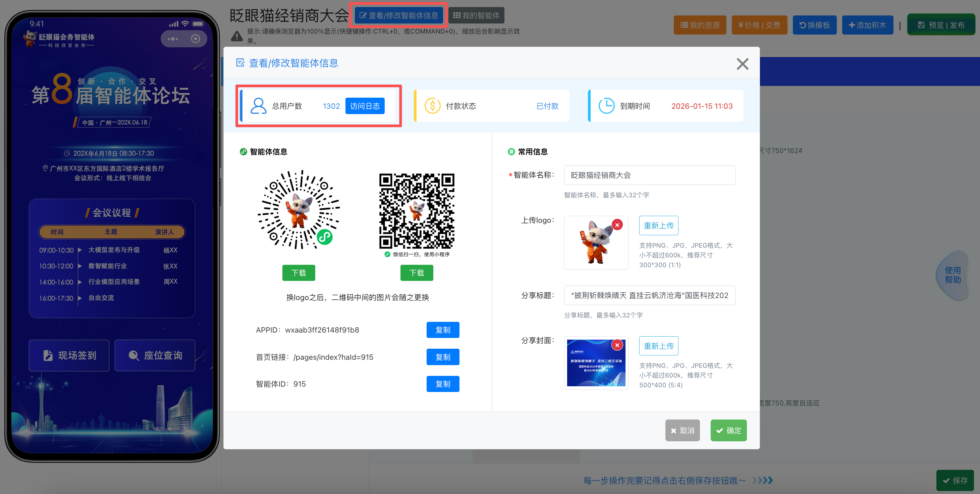Copy the 首页链接 page path

coord(442,357)
